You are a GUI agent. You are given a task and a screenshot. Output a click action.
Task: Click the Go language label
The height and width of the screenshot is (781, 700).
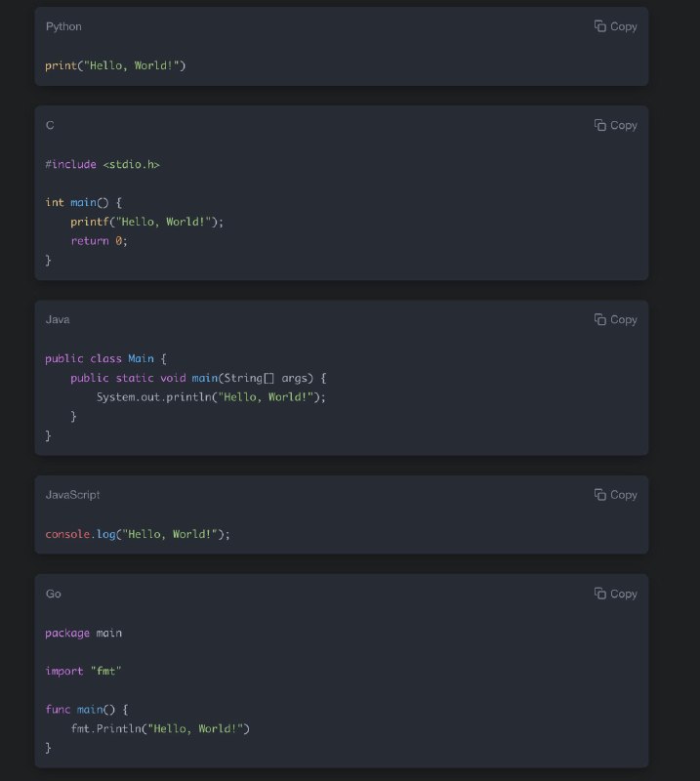coord(53,594)
